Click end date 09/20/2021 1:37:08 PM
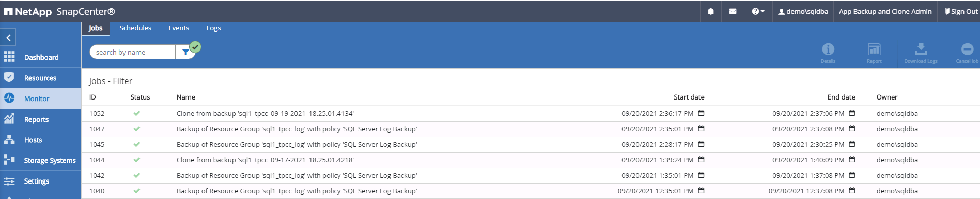Screen dimensions: 980x199 pyautogui.click(x=808, y=175)
